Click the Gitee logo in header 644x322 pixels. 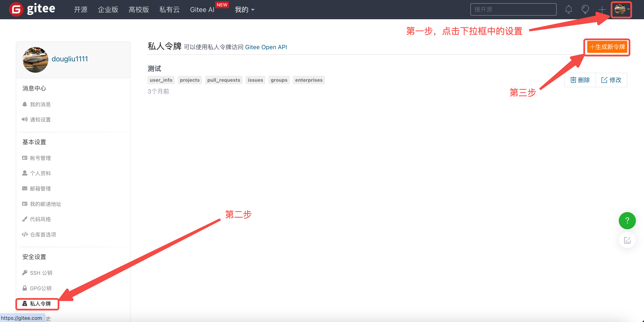32,9
